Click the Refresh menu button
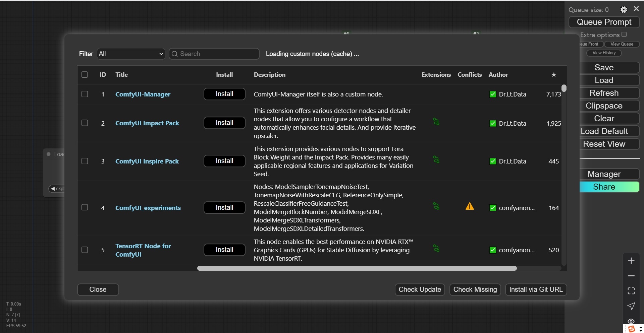644x333 pixels. (x=609, y=93)
